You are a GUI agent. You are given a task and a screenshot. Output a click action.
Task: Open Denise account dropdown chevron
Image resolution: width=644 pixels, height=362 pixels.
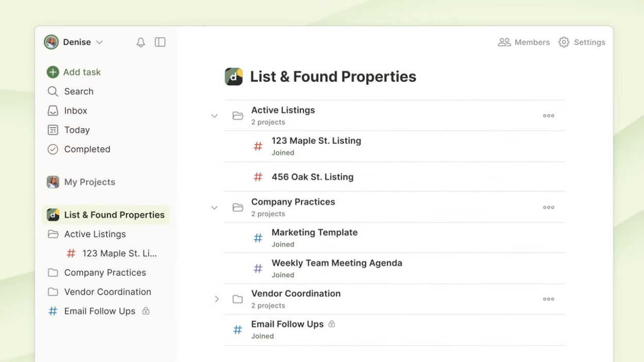coord(99,42)
